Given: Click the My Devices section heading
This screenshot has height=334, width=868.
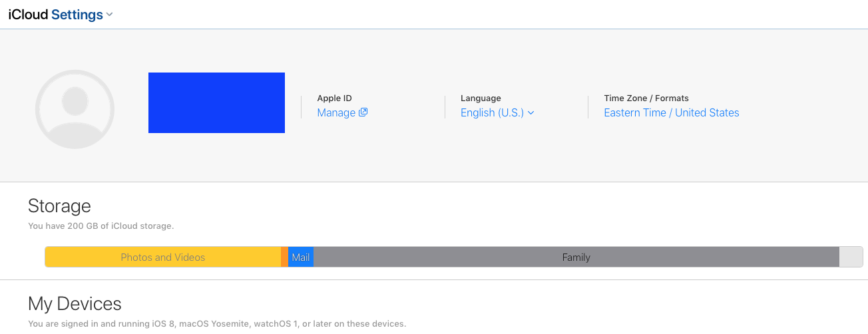Looking at the screenshot, I should pos(75,304).
